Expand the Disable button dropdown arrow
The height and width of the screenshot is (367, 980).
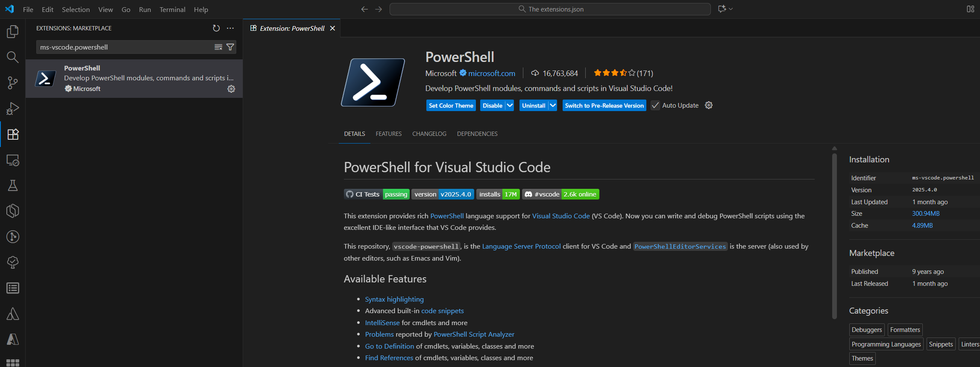[510, 105]
